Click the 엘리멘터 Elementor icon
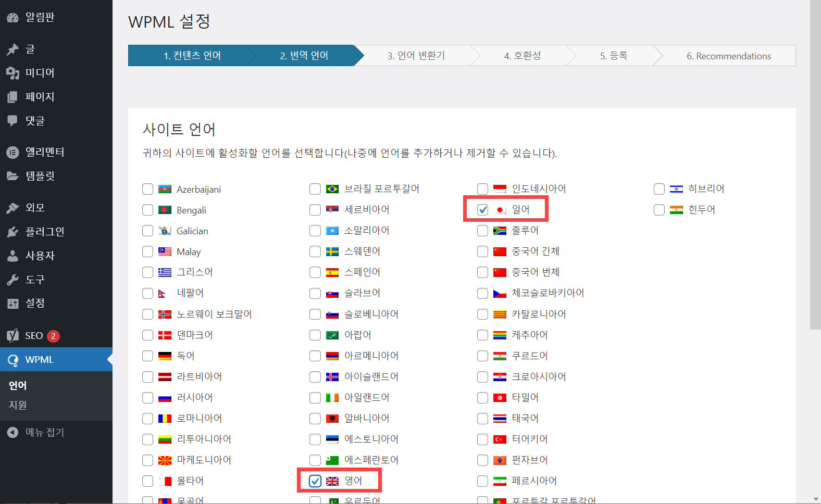The height and width of the screenshot is (504, 821). pyautogui.click(x=13, y=153)
